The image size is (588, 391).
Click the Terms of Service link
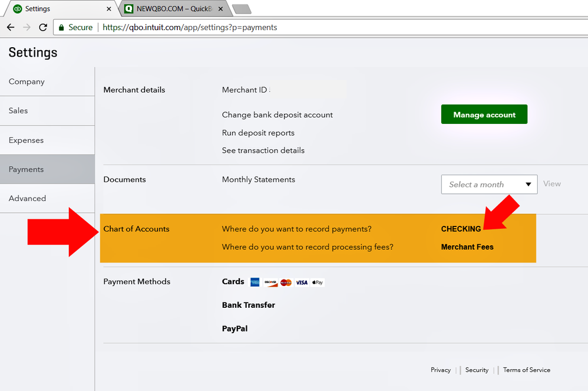[x=526, y=370]
